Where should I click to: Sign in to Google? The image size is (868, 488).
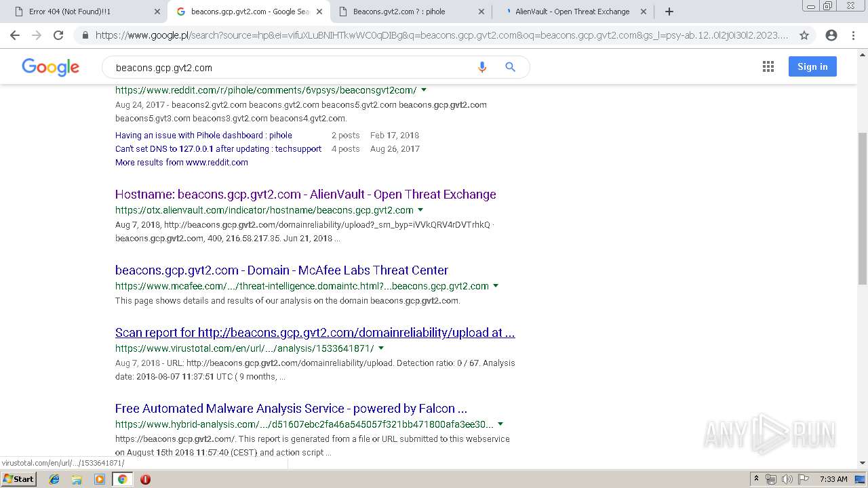[812, 66]
